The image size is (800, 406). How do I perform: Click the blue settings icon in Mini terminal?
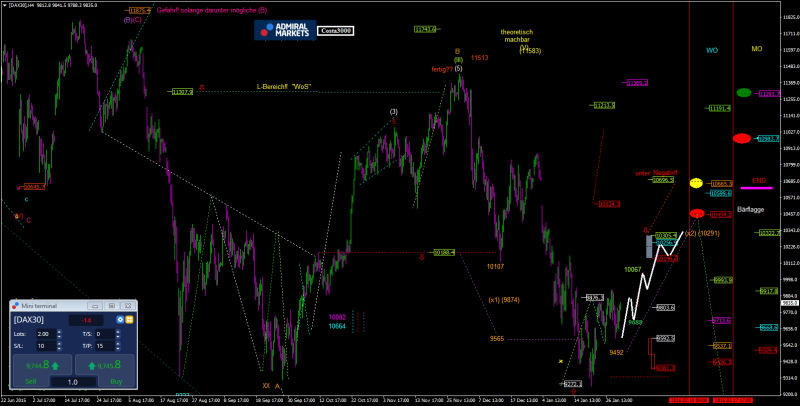tap(120, 319)
